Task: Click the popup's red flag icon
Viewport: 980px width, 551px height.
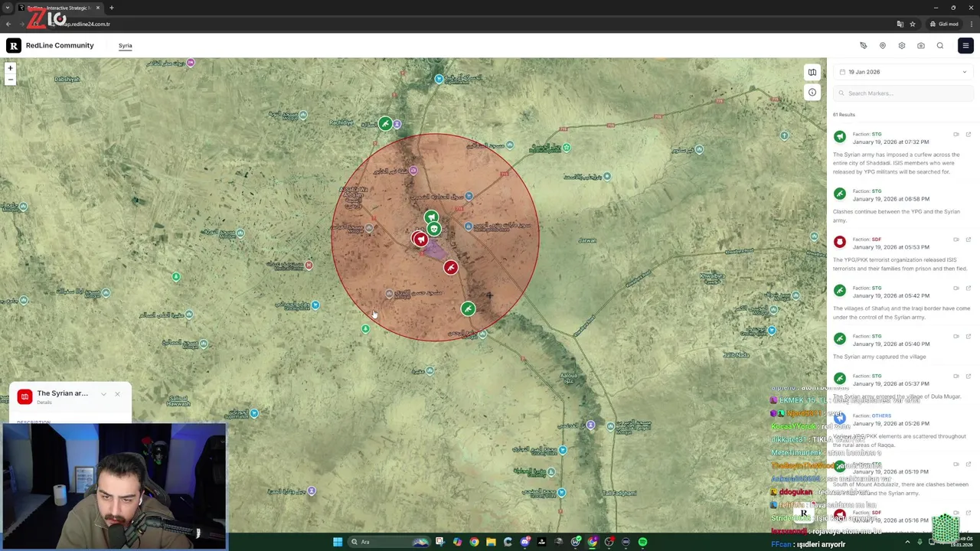Action: (x=25, y=396)
